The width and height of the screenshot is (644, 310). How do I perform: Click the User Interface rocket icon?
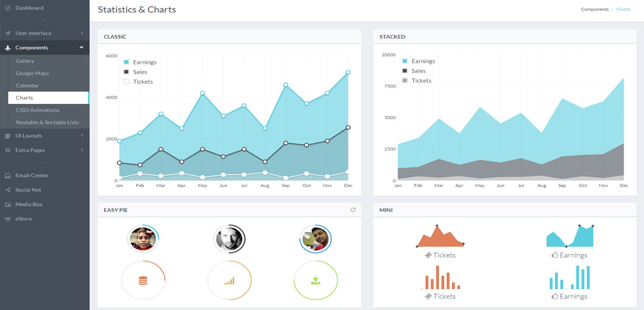coord(7,34)
